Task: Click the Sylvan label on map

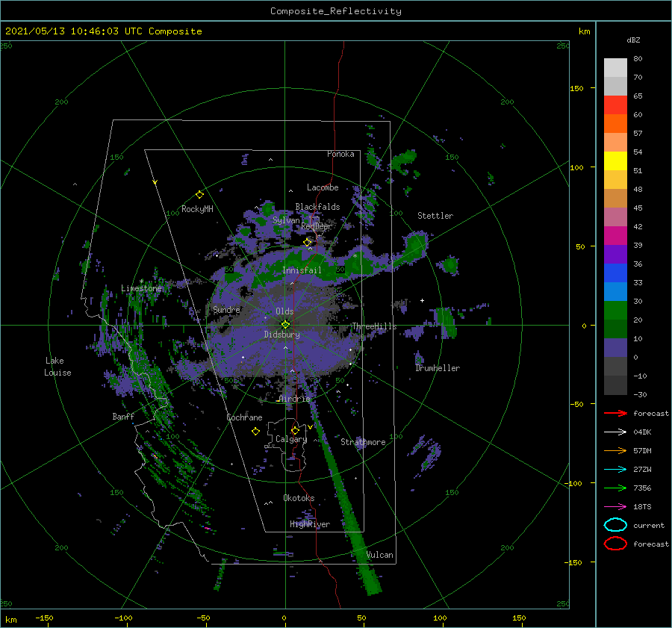Action: 286,220
